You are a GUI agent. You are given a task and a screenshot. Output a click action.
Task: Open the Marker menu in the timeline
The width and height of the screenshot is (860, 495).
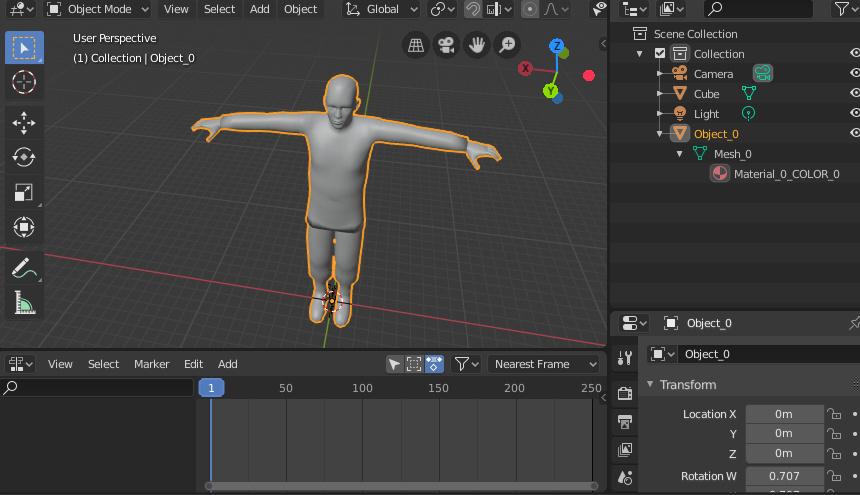pyautogui.click(x=151, y=364)
